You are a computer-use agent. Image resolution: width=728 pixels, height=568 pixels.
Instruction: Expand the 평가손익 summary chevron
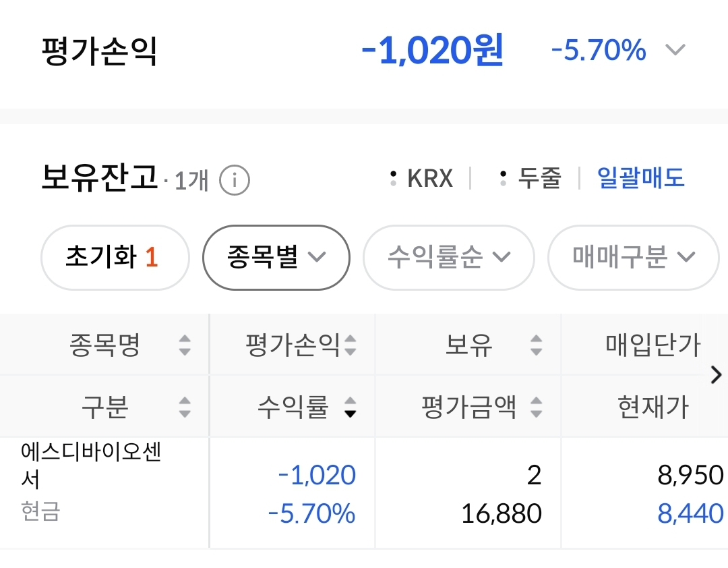pos(675,51)
